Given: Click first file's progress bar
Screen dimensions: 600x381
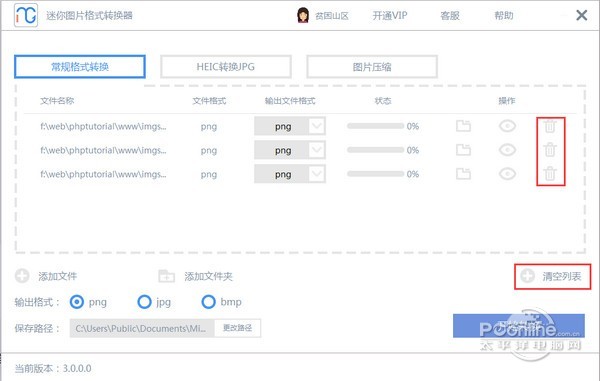Looking at the screenshot, I should (375, 126).
